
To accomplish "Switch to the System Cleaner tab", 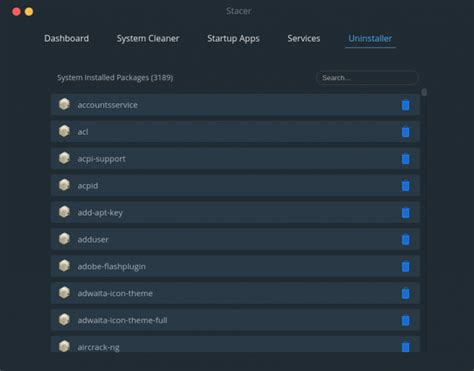I will [x=148, y=39].
